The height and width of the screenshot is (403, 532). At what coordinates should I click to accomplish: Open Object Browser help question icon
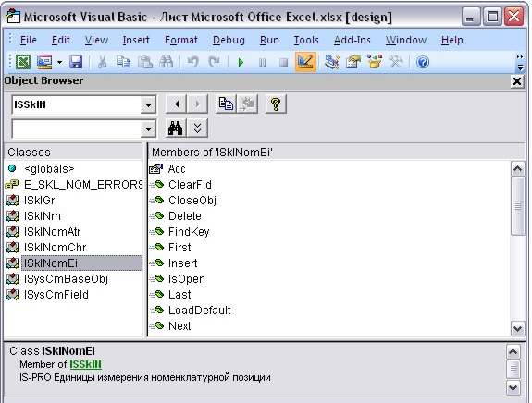pyautogui.click(x=276, y=104)
